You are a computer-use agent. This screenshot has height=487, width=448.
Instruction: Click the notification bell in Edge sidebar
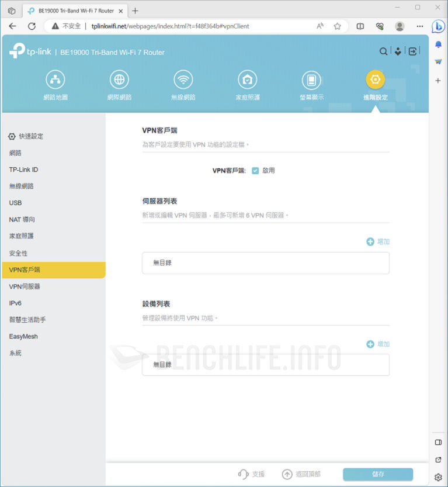point(438,44)
